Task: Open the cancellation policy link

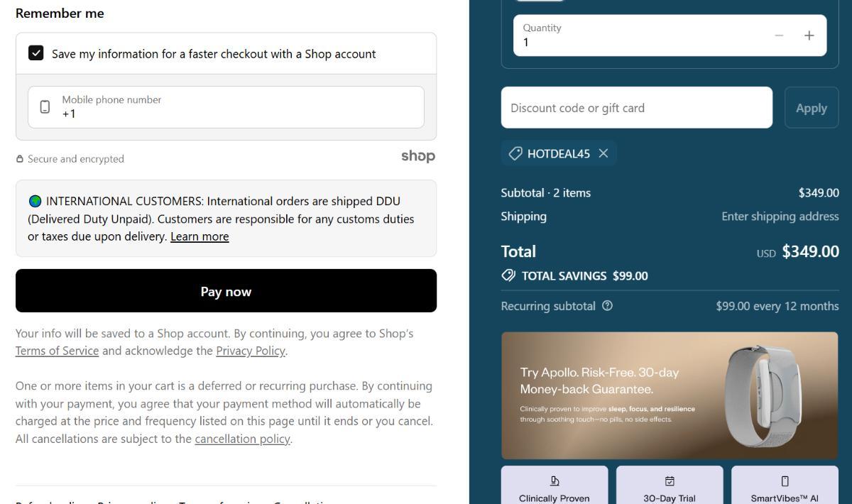Action: [242, 439]
